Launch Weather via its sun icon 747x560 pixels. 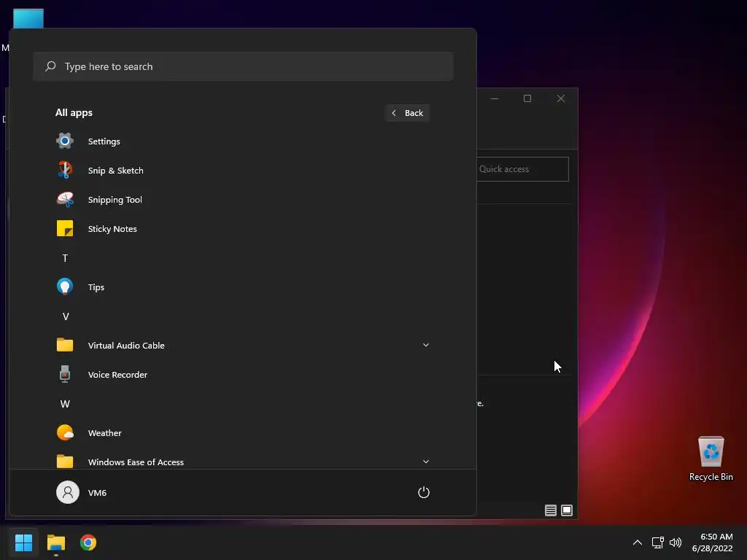pos(65,432)
